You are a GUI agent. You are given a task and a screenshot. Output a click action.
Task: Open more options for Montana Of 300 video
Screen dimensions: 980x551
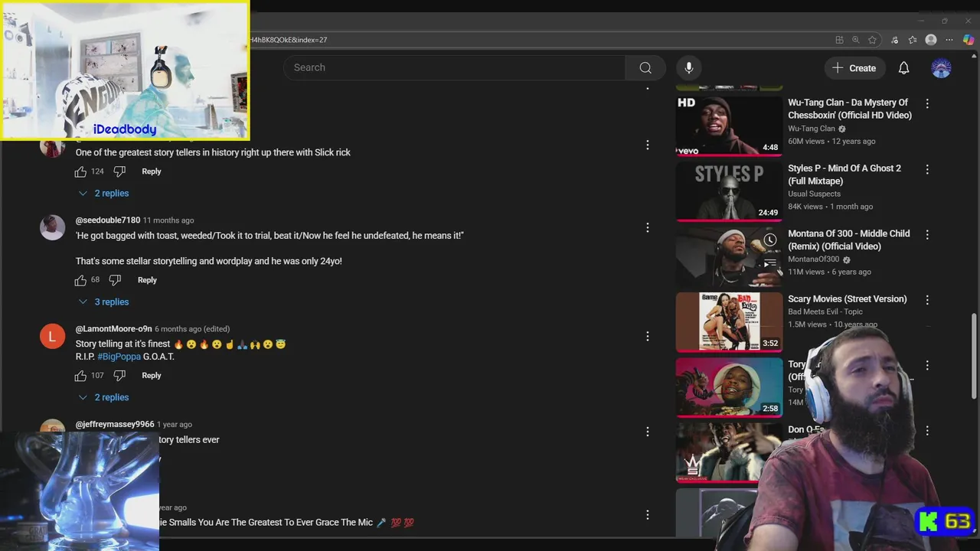(x=927, y=234)
